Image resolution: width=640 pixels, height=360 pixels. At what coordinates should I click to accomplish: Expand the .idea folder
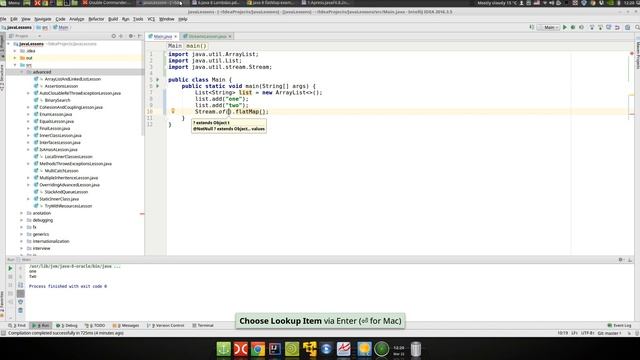[x=15, y=51]
